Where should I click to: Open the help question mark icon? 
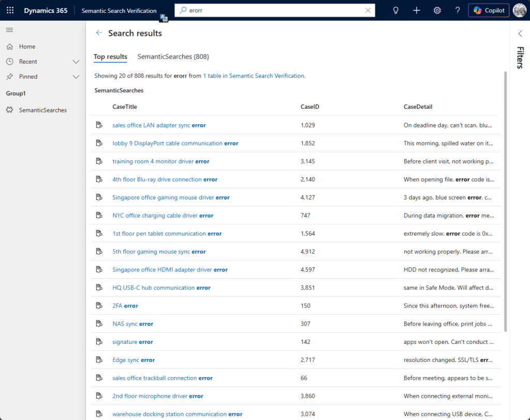(x=458, y=10)
